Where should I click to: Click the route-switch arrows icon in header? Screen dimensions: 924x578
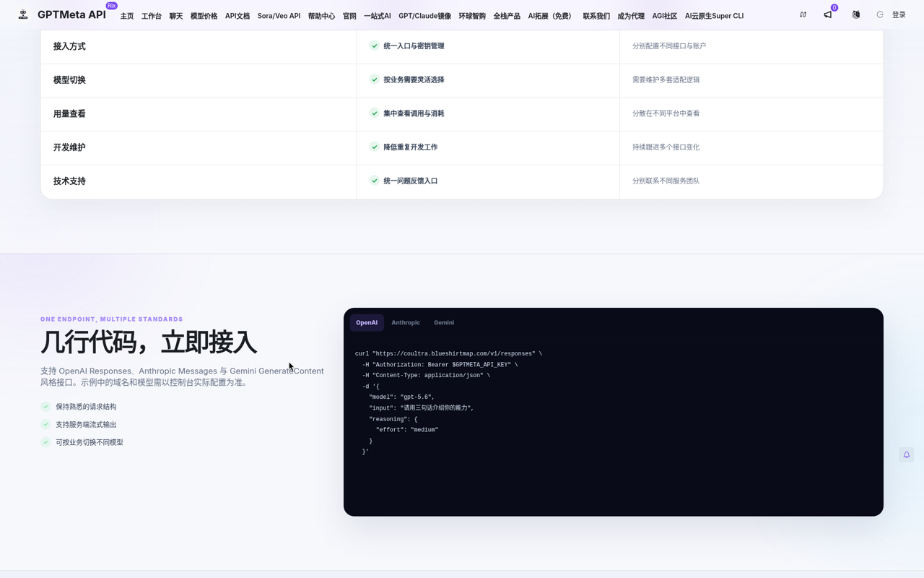click(x=803, y=14)
